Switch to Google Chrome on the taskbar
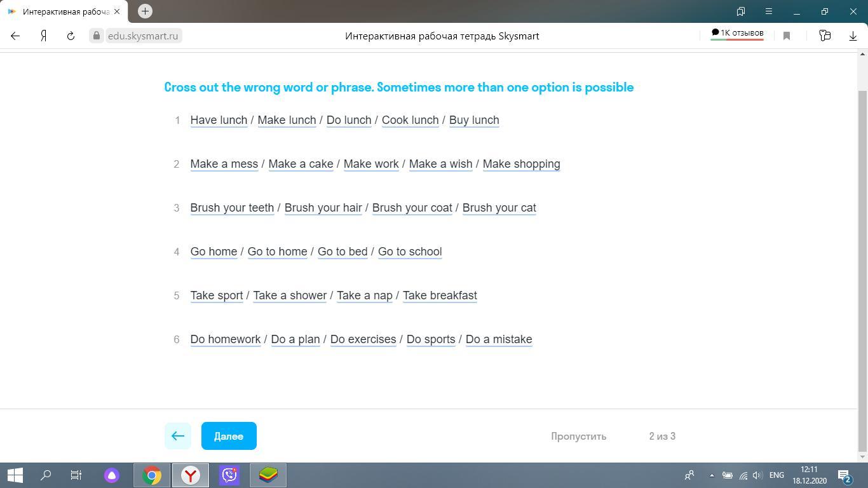Viewport: 868px width, 488px height. point(152,475)
